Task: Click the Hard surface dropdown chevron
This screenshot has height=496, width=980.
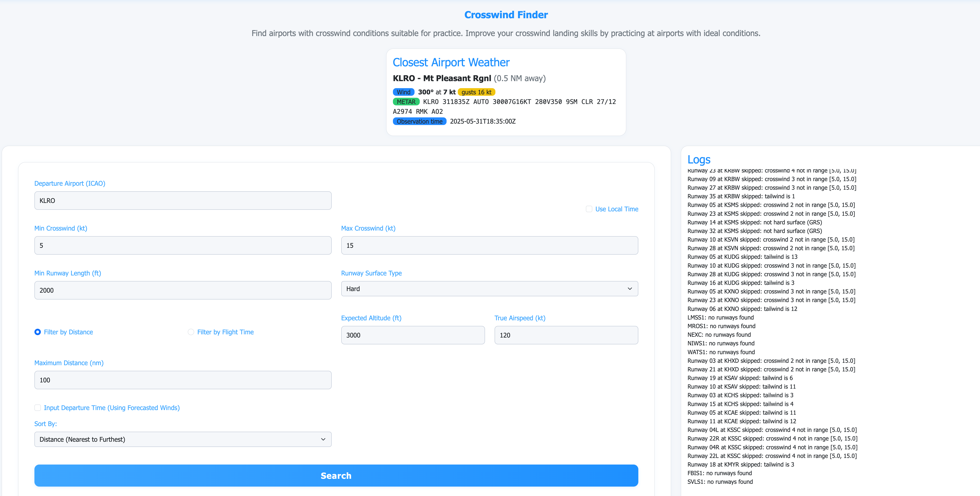Action: point(630,289)
